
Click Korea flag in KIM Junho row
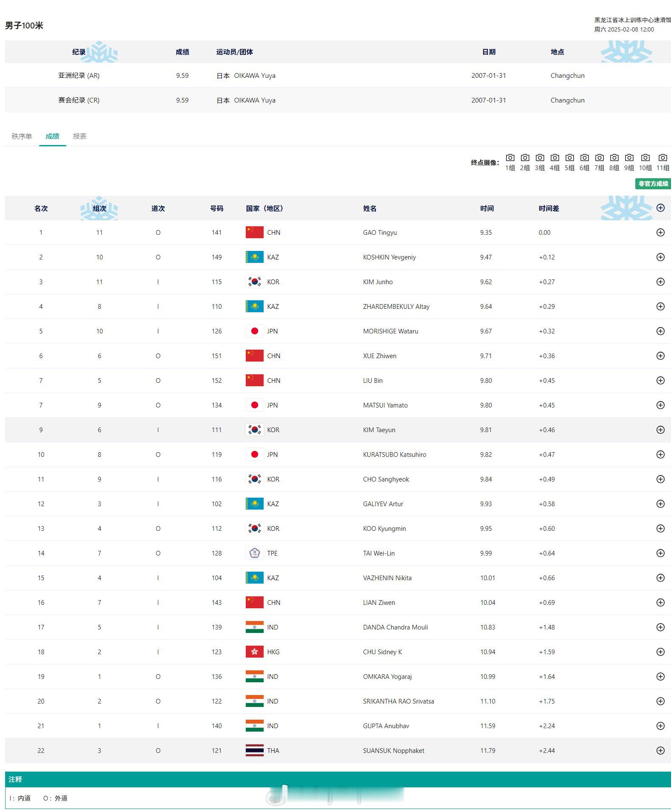(254, 282)
